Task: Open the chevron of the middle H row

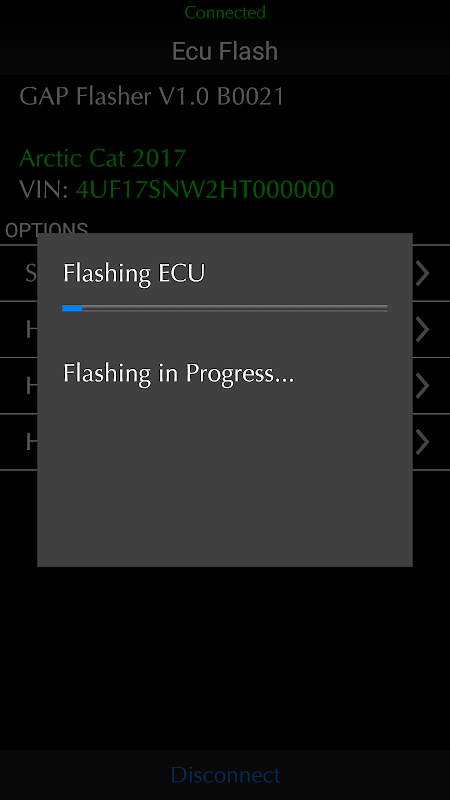Action: 423,386
